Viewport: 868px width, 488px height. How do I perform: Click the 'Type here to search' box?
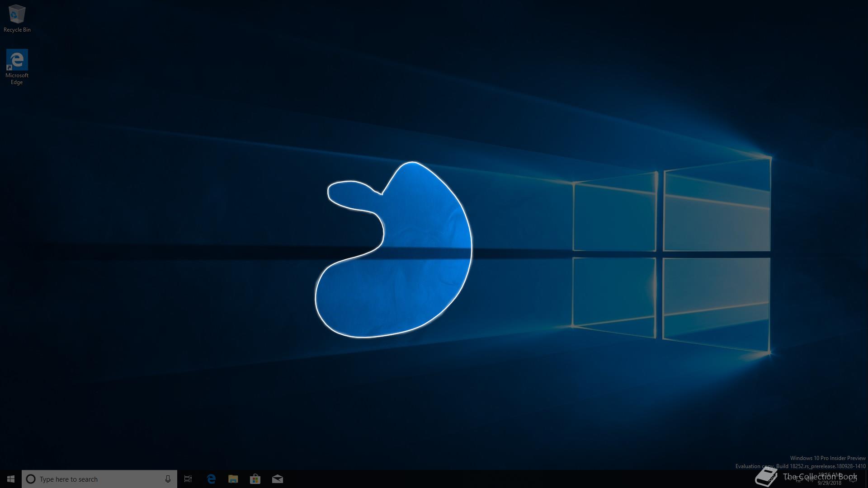point(99,479)
